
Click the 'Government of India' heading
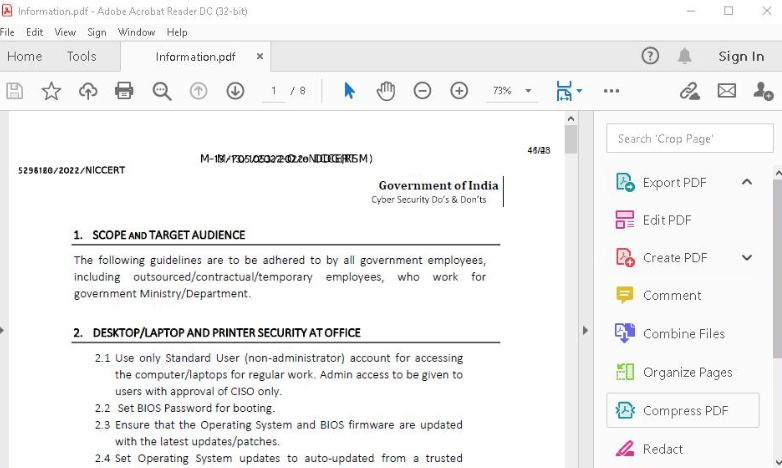pyautogui.click(x=438, y=186)
